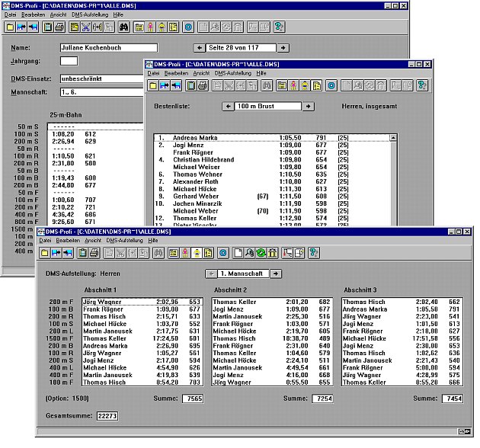Select Christian Hildebrand row in the Bestenliste
Viewport: 480px width, 448px height.
[271, 159]
